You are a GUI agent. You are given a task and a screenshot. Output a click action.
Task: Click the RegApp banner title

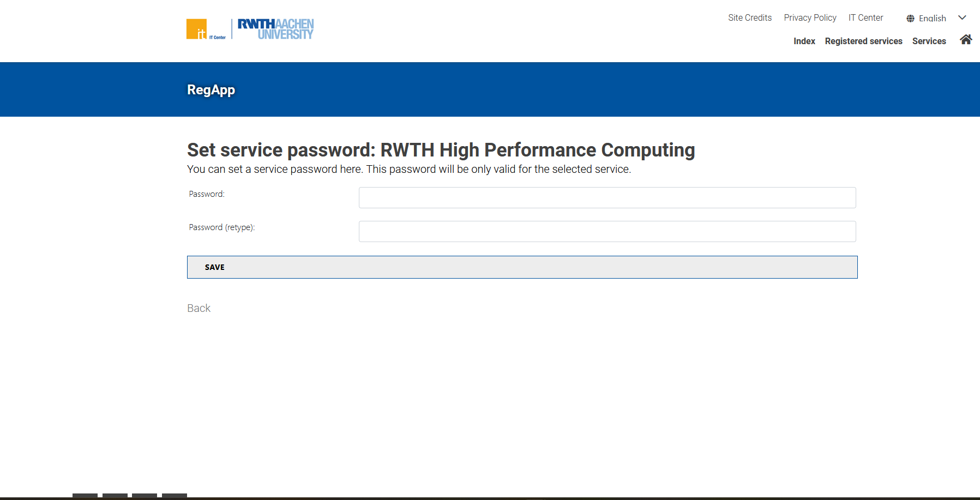[211, 90]
